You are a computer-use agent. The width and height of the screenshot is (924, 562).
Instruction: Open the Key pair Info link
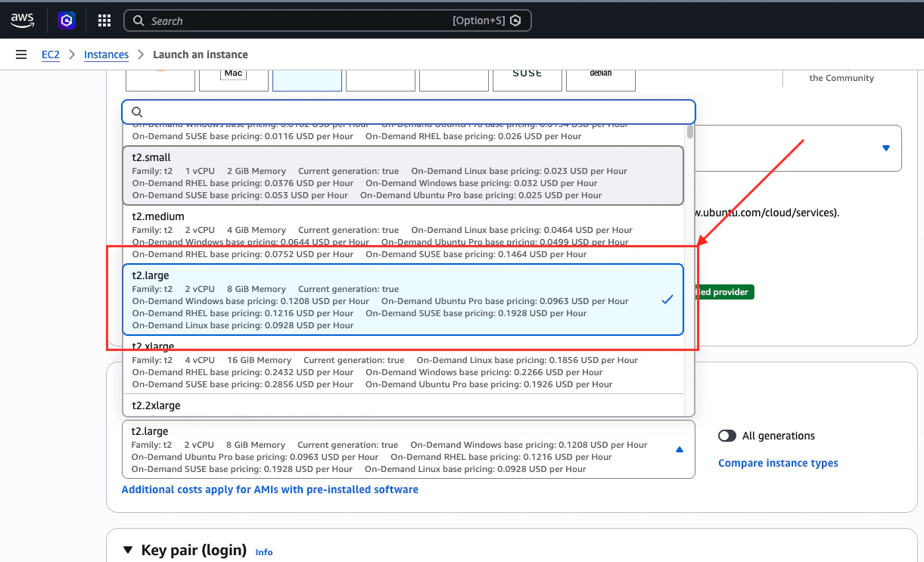coord(264,552)
